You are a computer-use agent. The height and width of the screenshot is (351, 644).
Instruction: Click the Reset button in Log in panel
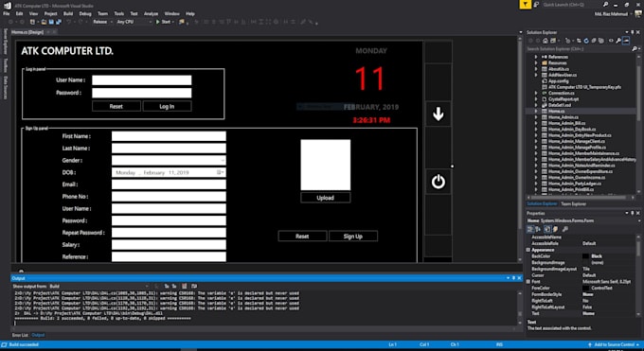[116, 106]
